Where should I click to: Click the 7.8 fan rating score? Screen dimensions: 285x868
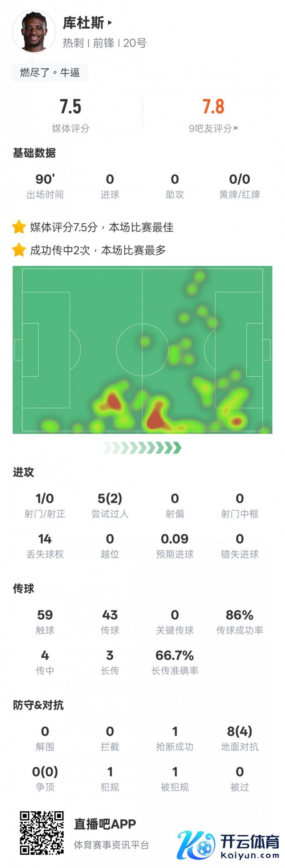pos(213,107)
